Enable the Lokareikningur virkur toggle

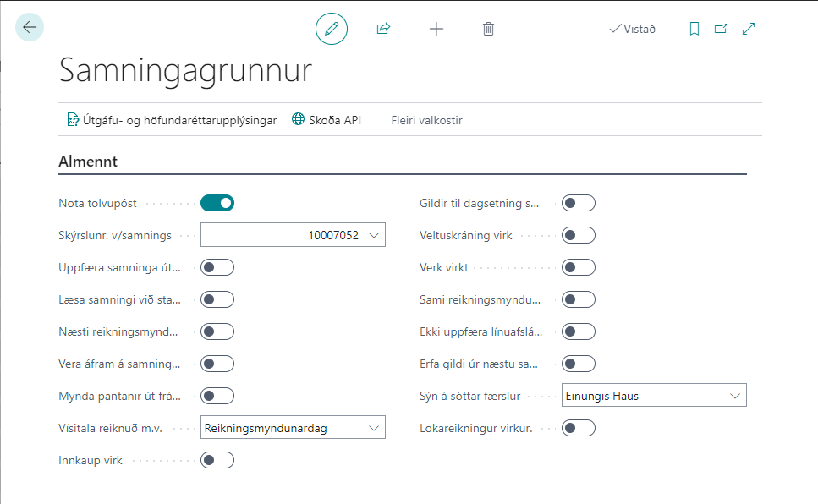[579, 428]
